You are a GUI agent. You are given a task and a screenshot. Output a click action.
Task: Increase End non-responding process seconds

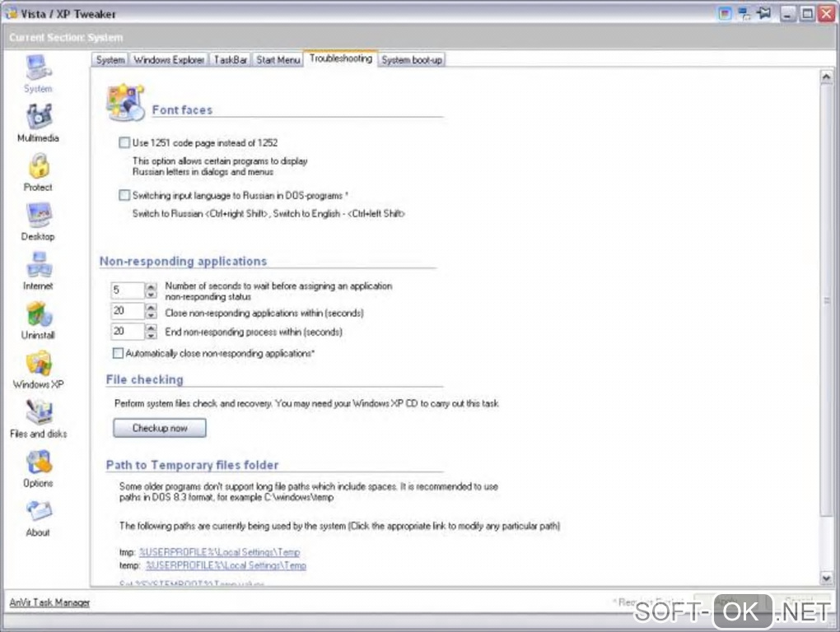151,327
